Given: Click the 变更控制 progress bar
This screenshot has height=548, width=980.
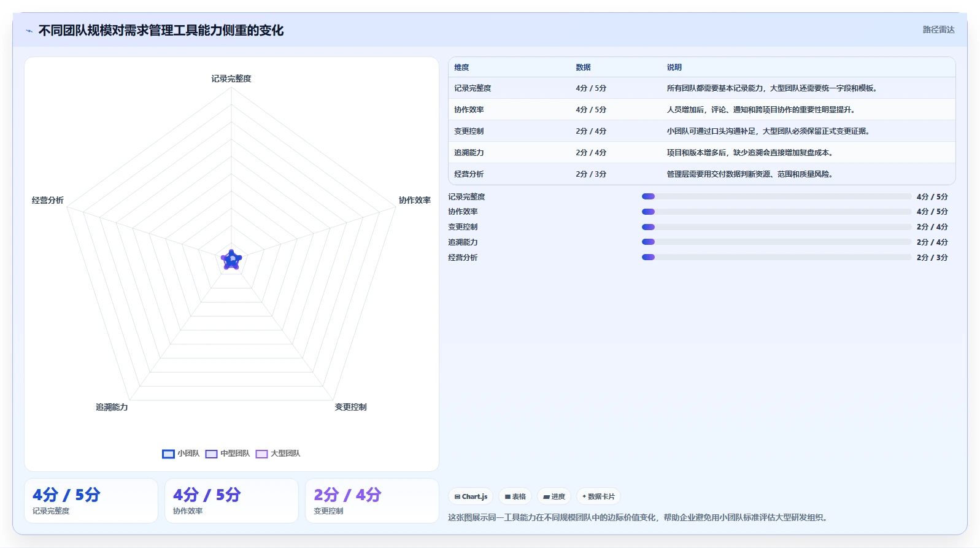Looking at the screenshot, I should pos(776,227).
